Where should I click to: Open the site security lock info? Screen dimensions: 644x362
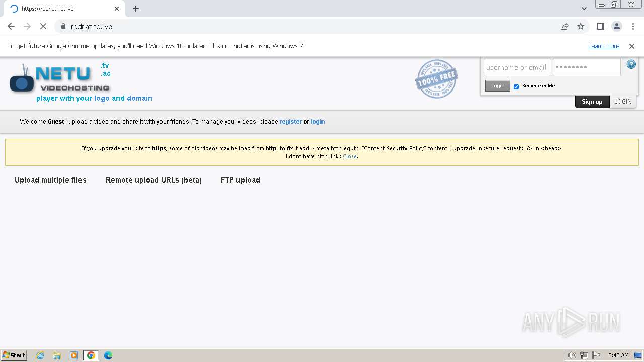pos(63,26)
